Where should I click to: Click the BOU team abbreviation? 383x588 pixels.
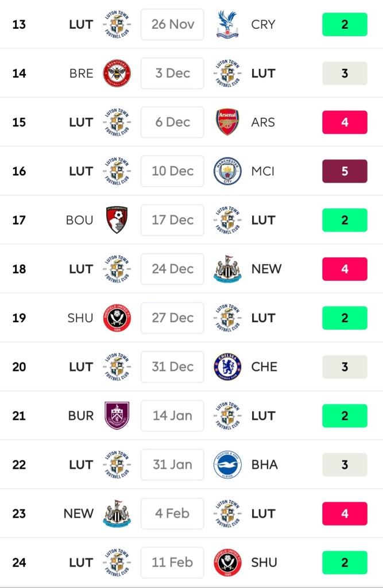pyautogui.click(x=80, y=220)
